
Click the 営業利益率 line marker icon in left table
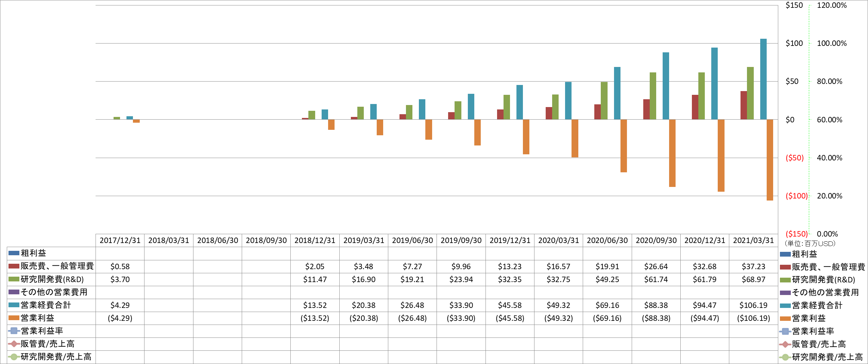14,331
